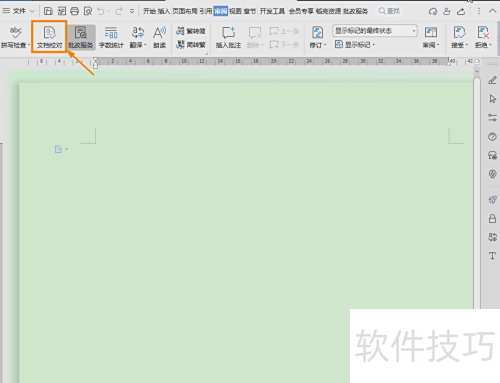Click the cloud sync icon in title bar

(x=433, y=12)
